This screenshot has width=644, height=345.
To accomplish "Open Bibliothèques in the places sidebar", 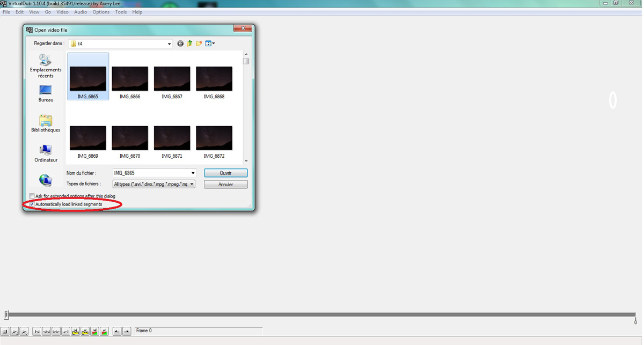I will point(46,123).
